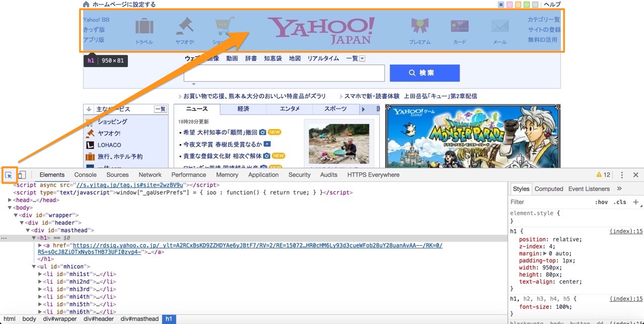Collapse the ul id="mhicon" node

click(x=34, y=267)
